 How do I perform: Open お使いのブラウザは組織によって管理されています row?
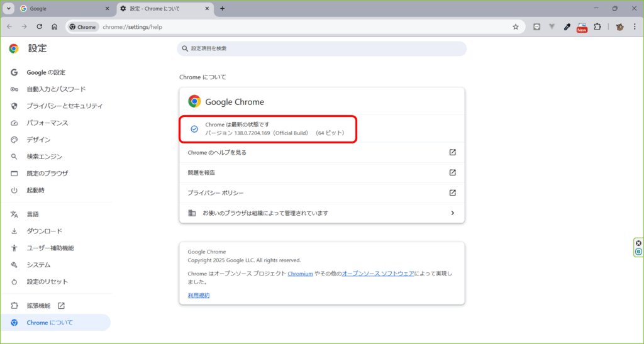(x=321, y=213)
